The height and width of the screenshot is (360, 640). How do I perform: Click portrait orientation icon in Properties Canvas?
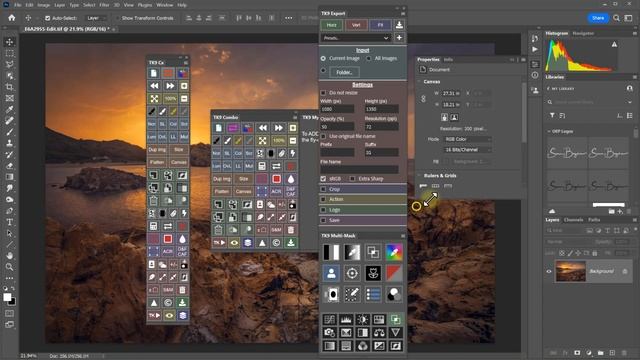click(444, 117)
